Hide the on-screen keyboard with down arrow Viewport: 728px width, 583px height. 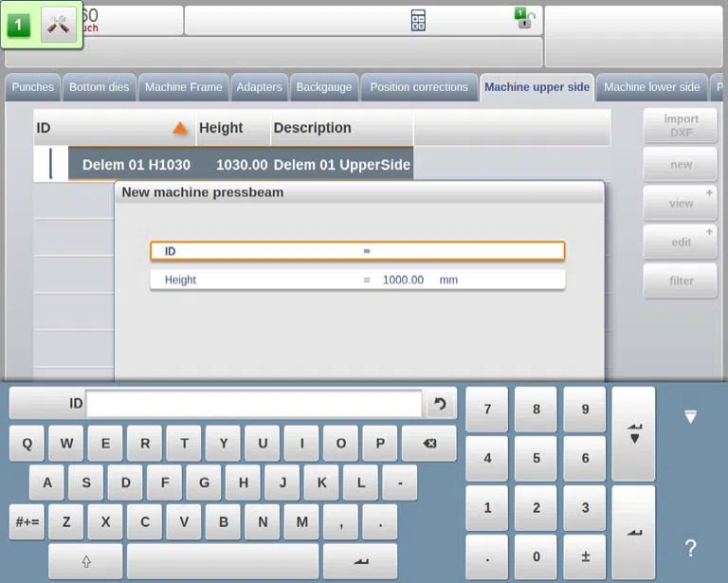(x=690, y=416)
